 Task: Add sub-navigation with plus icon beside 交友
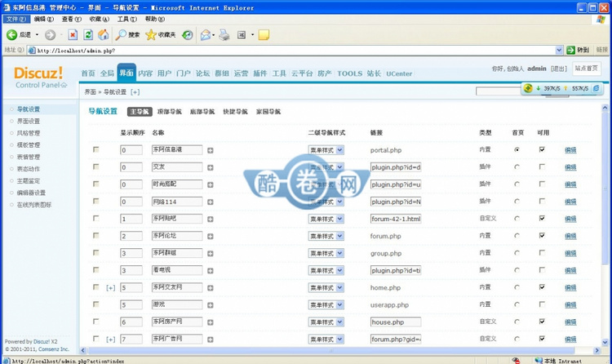[210, 167]
